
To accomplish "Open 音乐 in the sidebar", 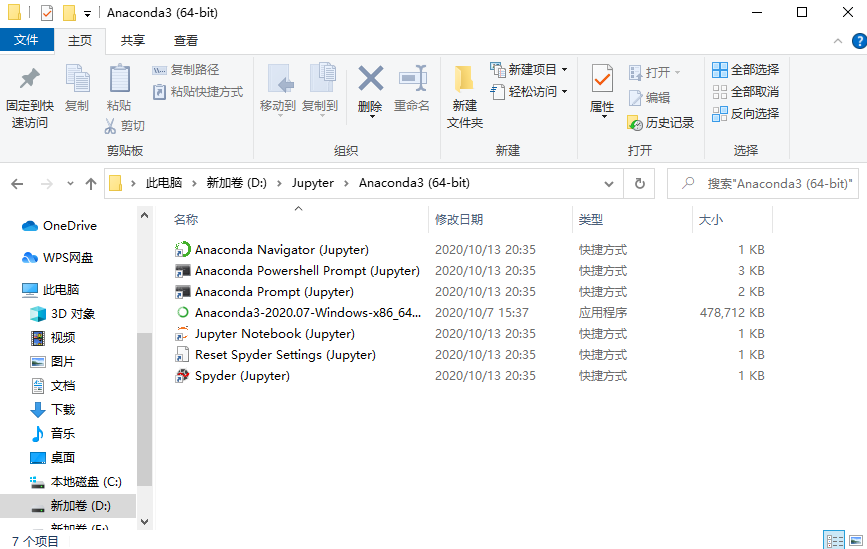I will [52, 433].
